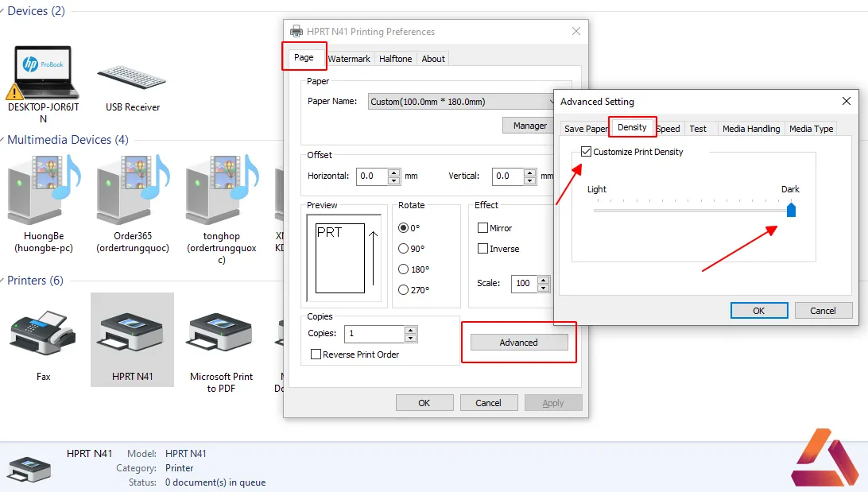Screen dimensions: 868x492
Task: Enable the Mirror effect checkbox
Action: (x=482, y=228)
